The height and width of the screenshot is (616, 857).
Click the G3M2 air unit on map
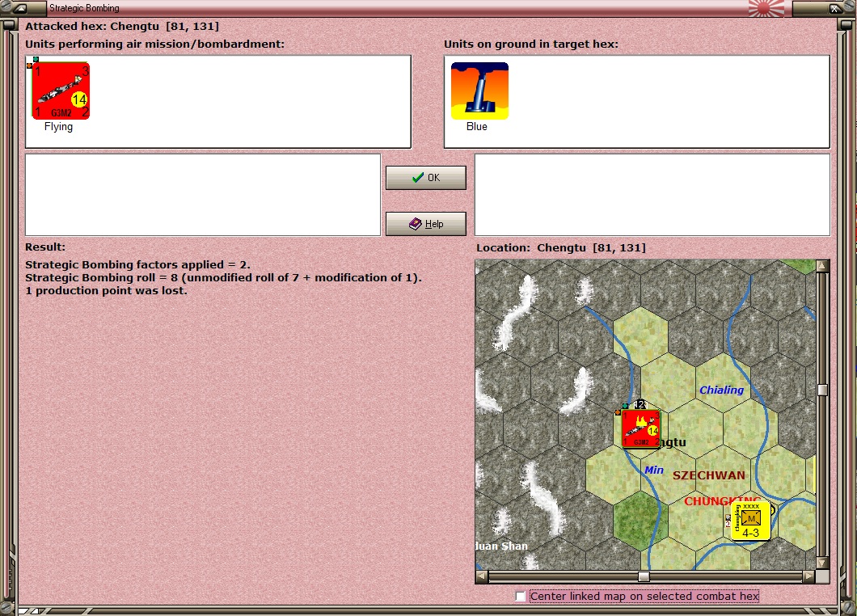pyautogui.click(x=640, y=428)
